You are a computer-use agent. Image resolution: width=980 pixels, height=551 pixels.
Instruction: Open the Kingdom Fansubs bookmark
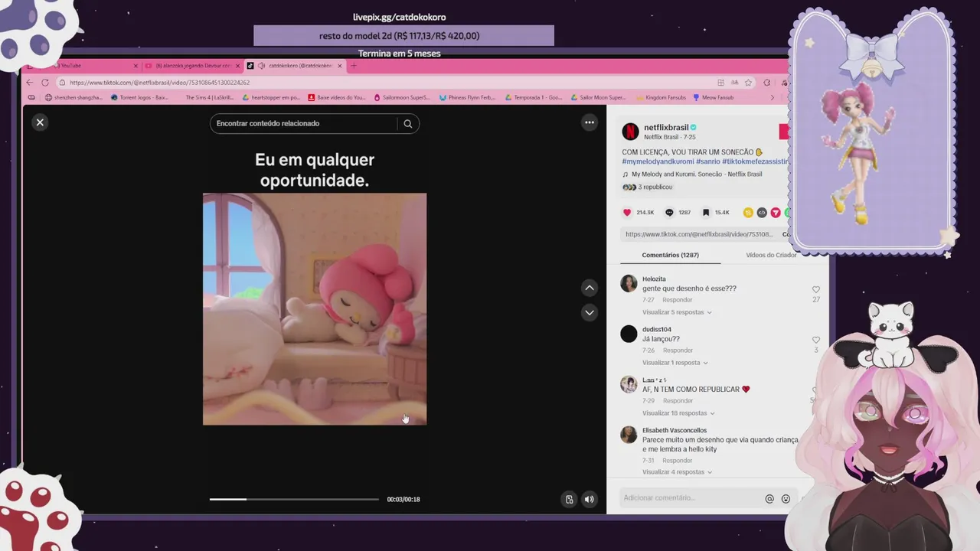pos(661,97)
